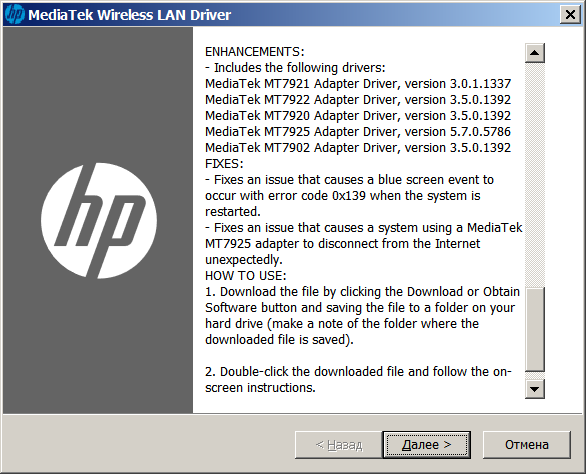This screenshot has height=474, width=586.
Task: Click the vertical scrollbar thumb
Action: click(x=534, y=329)
